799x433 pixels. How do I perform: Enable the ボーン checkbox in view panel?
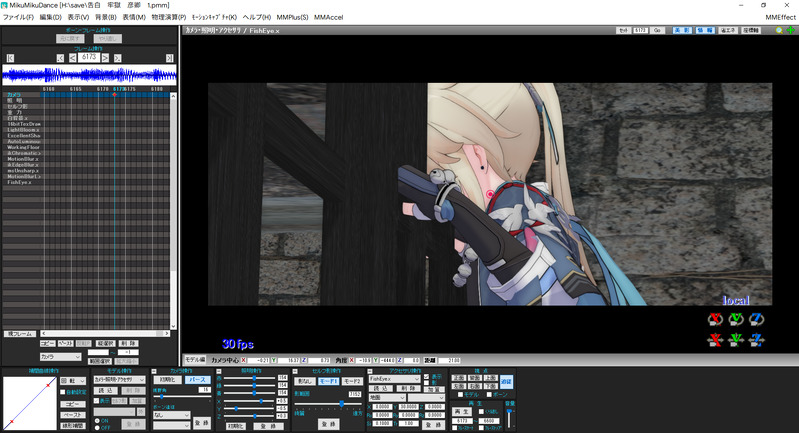pyautogui.click(x=489, y=395)
